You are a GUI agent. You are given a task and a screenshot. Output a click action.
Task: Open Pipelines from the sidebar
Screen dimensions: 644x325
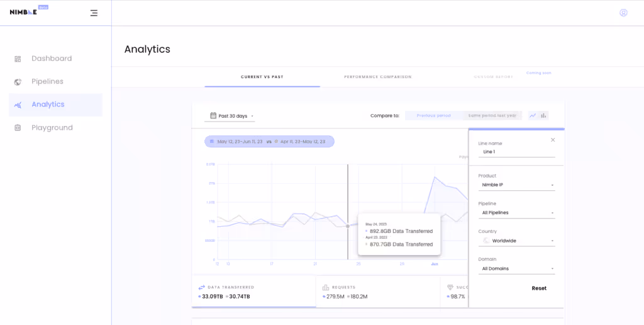tap(55, 82)
